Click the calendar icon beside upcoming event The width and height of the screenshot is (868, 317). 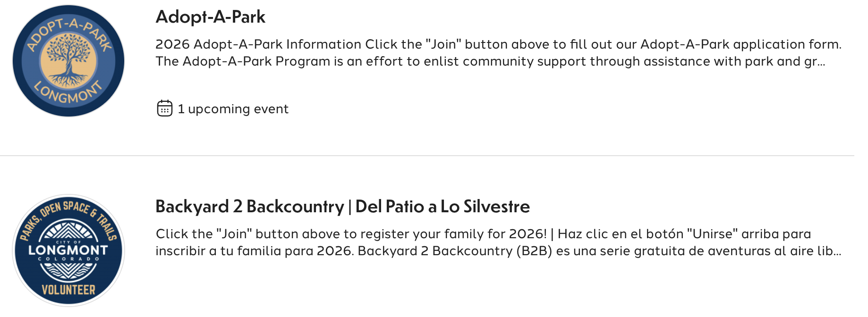pos(164,108)
